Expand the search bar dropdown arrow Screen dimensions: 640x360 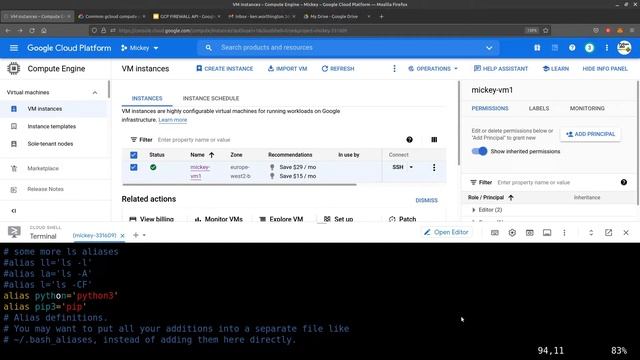pyautogui.click(x=489, y=48)
